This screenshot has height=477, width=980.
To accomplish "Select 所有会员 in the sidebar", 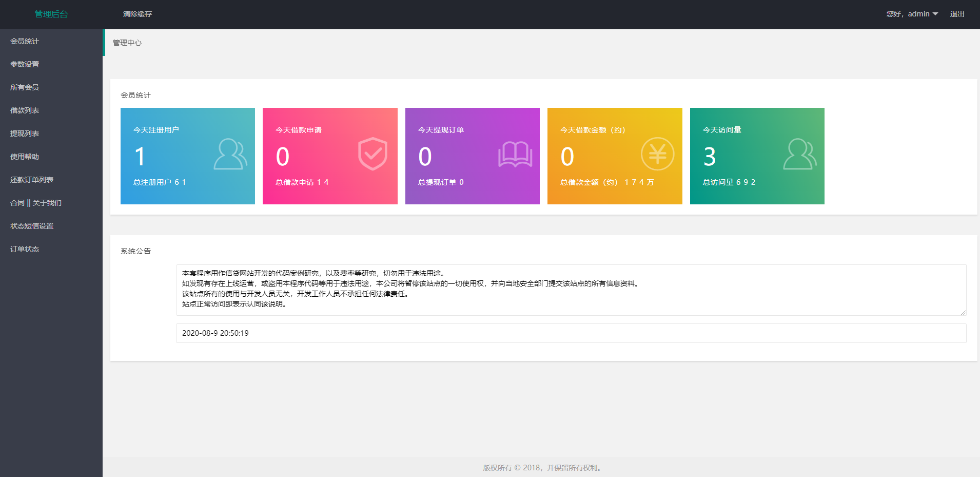I will [x=24, y=87].
